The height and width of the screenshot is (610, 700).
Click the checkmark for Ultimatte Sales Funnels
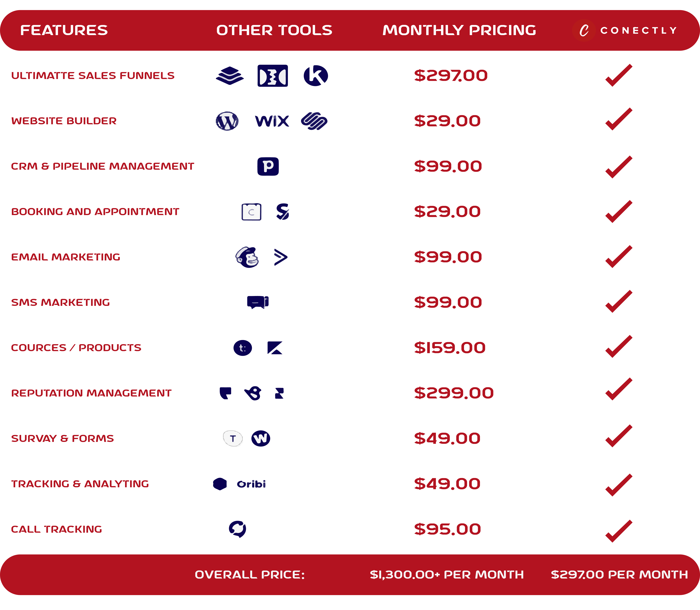click(619, 75)
